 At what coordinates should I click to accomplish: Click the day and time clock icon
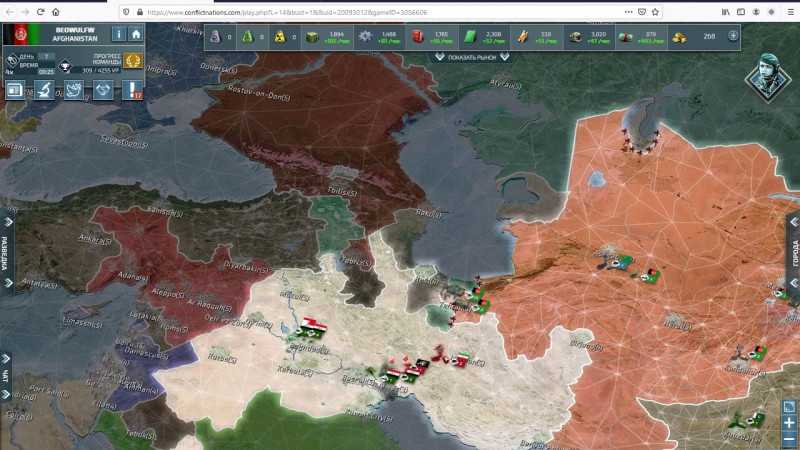tap(11, 61)
